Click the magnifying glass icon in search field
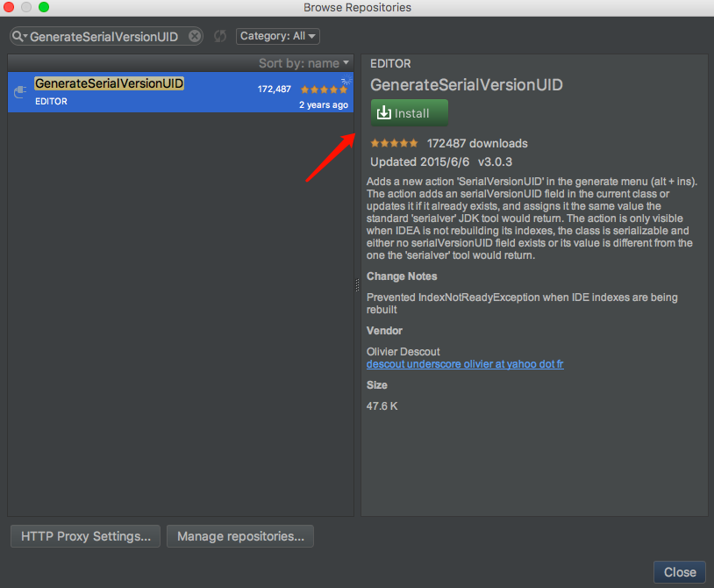 point(16,36)
